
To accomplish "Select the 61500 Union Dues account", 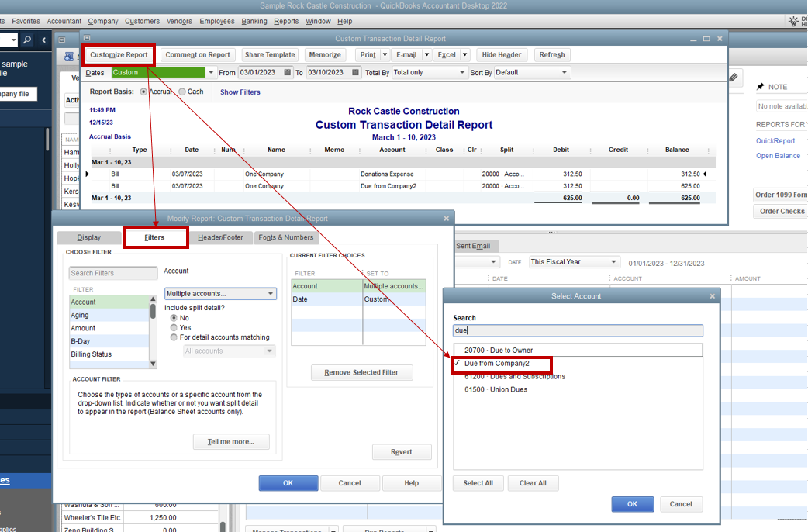I will 578,390.
